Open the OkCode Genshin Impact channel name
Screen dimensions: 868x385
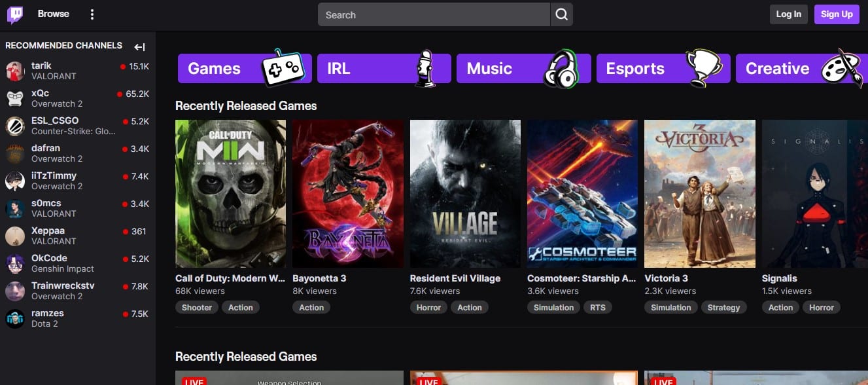pyautogui.click(x=49, y=258)
